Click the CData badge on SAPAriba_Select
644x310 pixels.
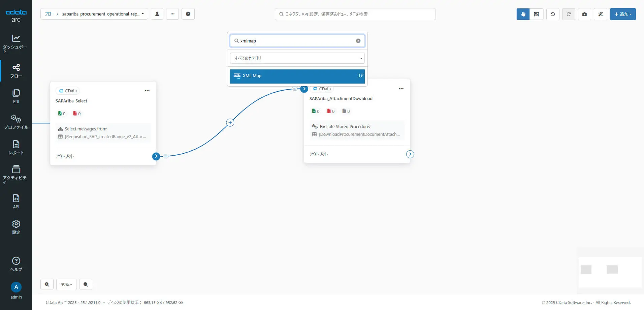68,91
